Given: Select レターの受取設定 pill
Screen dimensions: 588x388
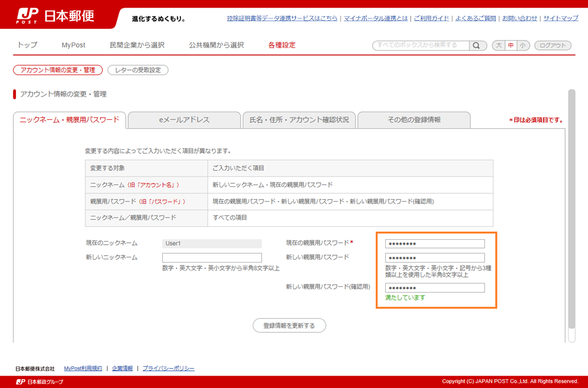Looking at the screenshot, I should (x=138, y=70).
